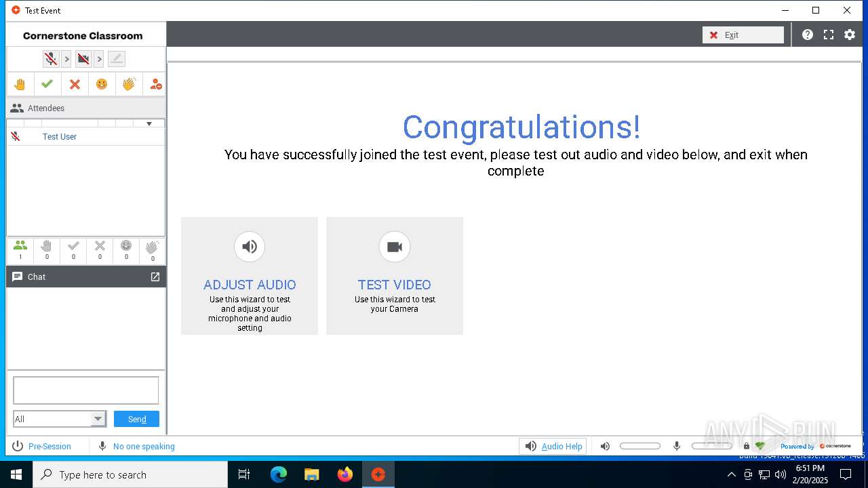Click the No one speaking indicator
Screen dimensions: 868x488
click(x=136, y=446)
